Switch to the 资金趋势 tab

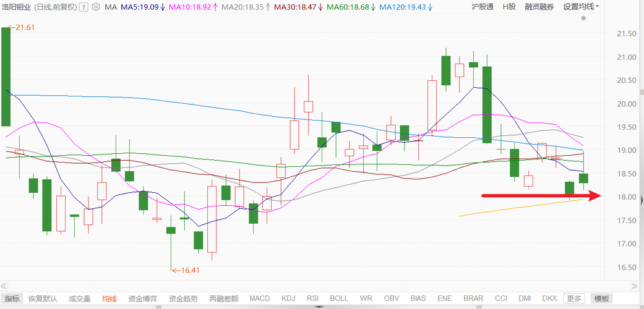pyautogui.click(x=183, y=298)
